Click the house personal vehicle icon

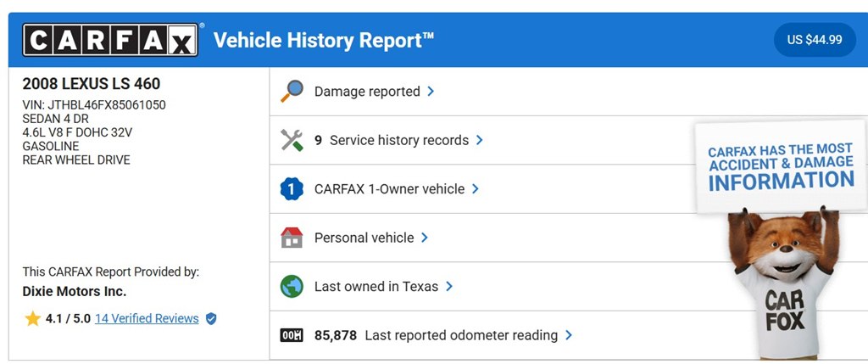(292, 238)
